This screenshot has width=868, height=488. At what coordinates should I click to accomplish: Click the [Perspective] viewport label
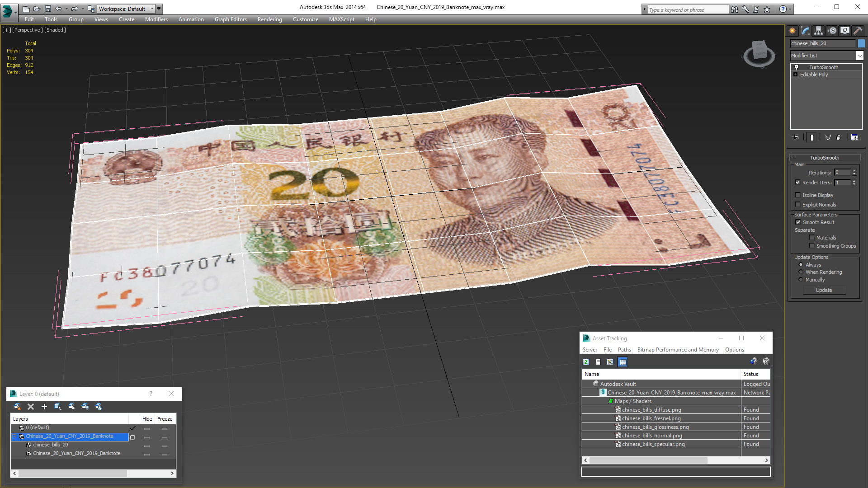[28, 30]
